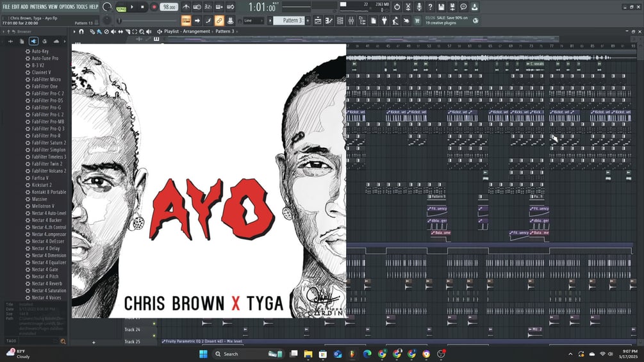Click the save project floppy icon
The image size is (644, 362).
(x=441, y=7)
